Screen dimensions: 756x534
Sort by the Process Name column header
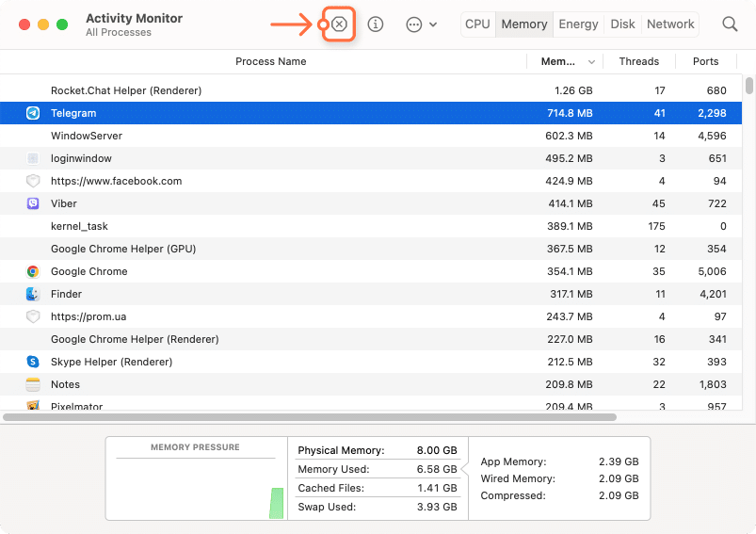pyautogui.click(x=270, y=61)
